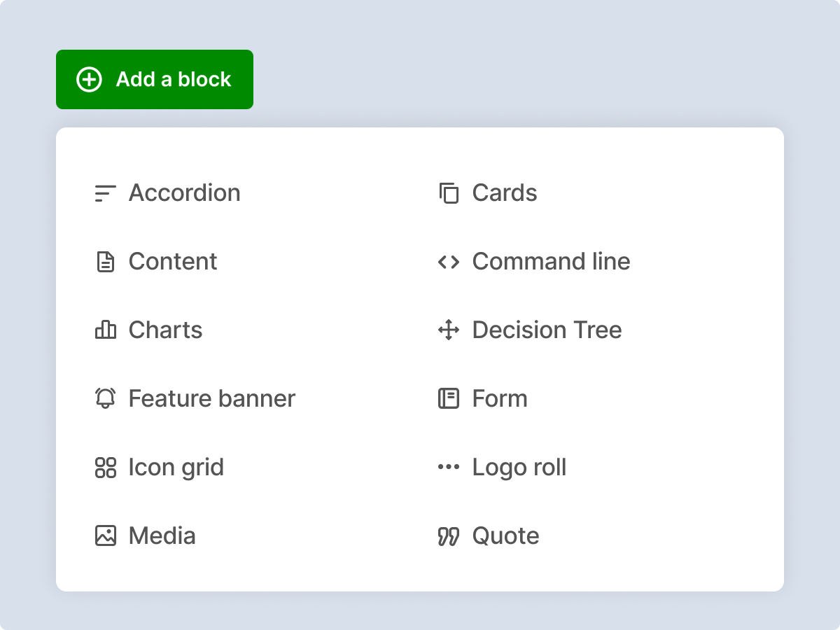Choose the Command line menu option

(551, 262)
